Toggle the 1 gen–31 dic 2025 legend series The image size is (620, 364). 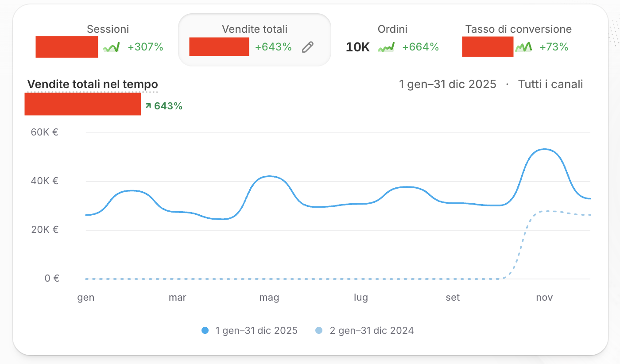coord(249,330)
